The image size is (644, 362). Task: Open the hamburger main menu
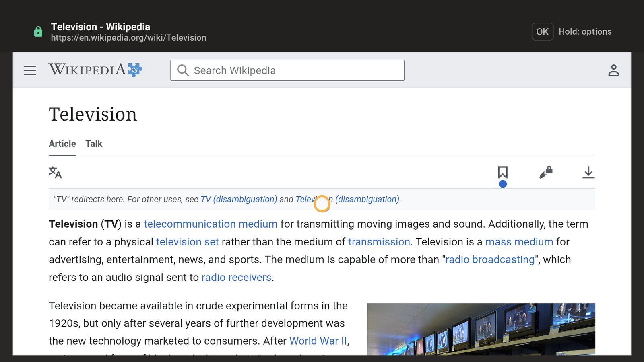pyautogui.click(x=30, y=70)
